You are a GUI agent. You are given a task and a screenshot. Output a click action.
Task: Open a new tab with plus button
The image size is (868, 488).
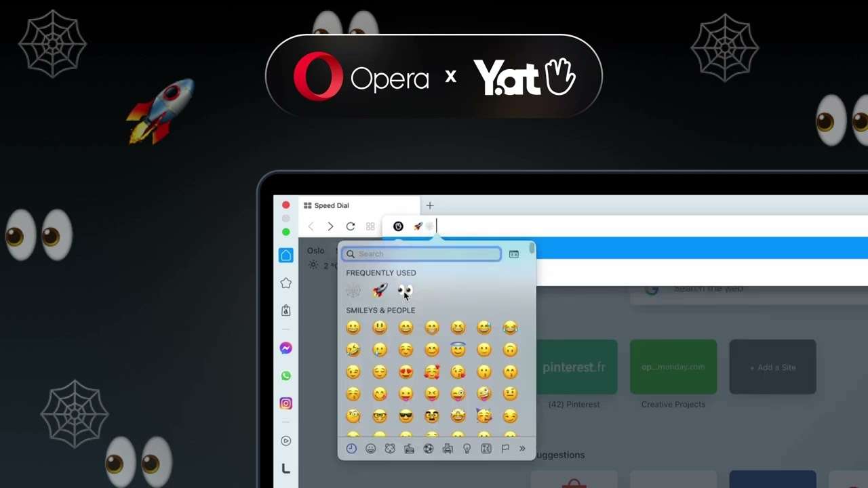click(429, 205)
